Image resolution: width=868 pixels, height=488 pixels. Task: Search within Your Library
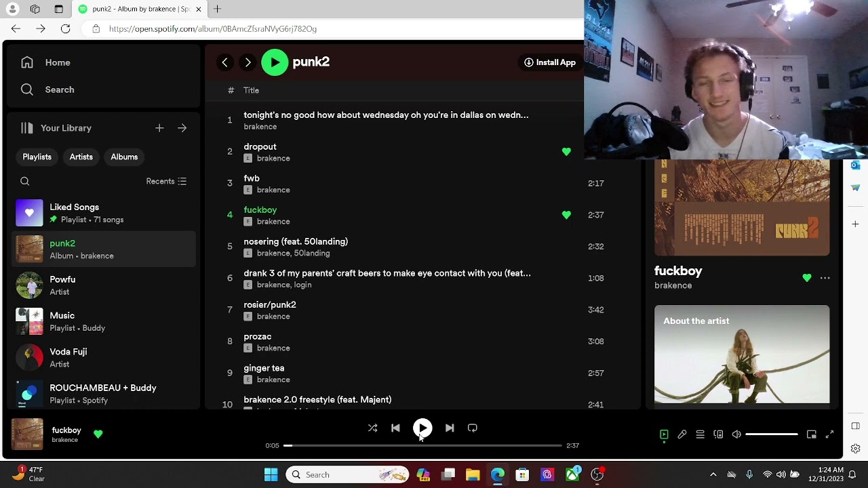pos(25,181)
